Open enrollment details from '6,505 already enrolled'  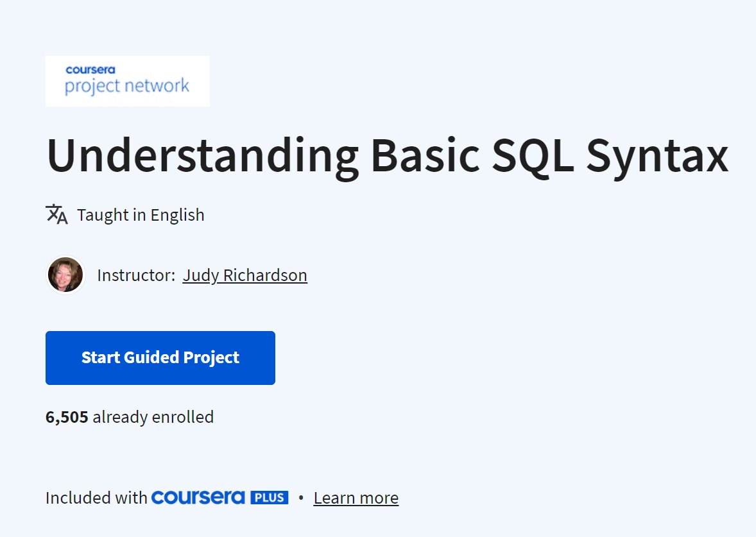[129, 416]
